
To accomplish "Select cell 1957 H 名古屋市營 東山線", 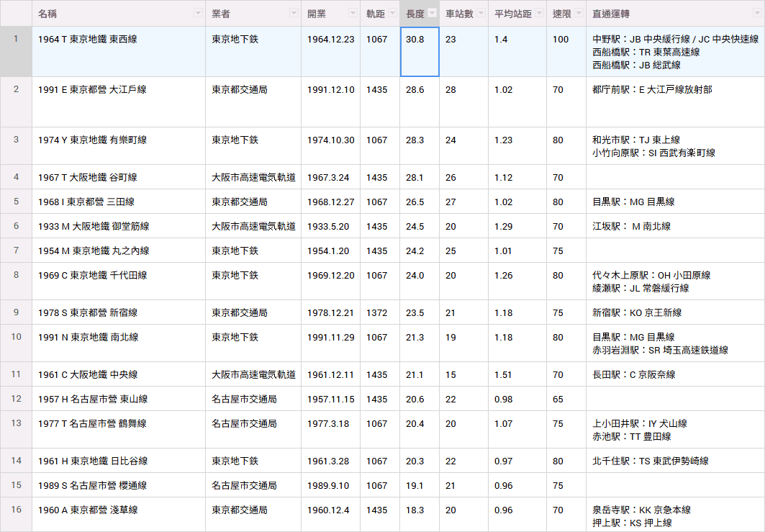I will click(x=119, y=399).
